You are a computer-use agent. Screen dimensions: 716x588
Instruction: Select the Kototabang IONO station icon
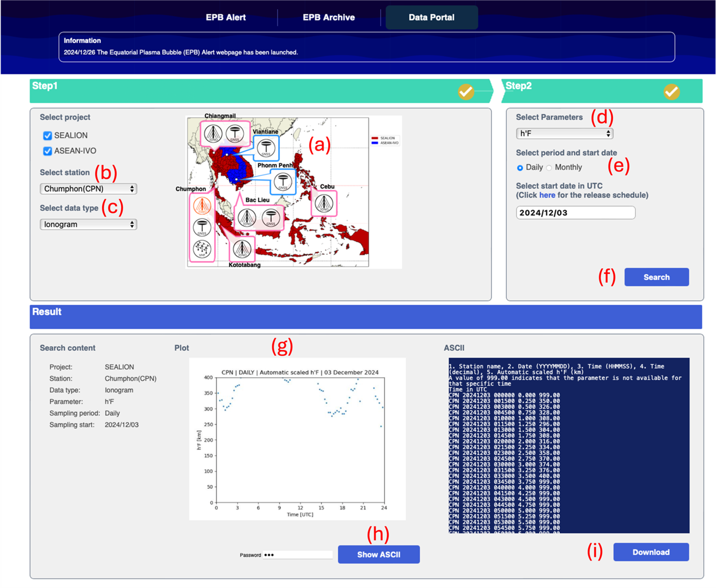coord(242,249)
